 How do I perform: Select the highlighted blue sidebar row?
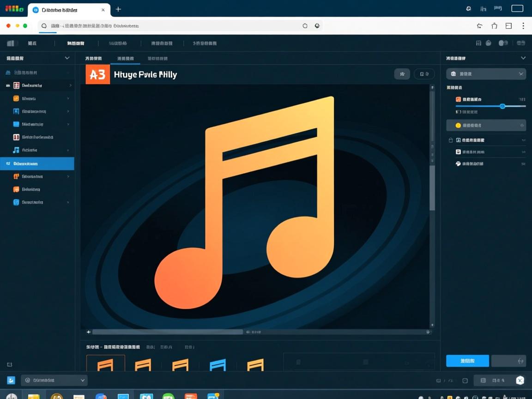(x=37, y=163)
